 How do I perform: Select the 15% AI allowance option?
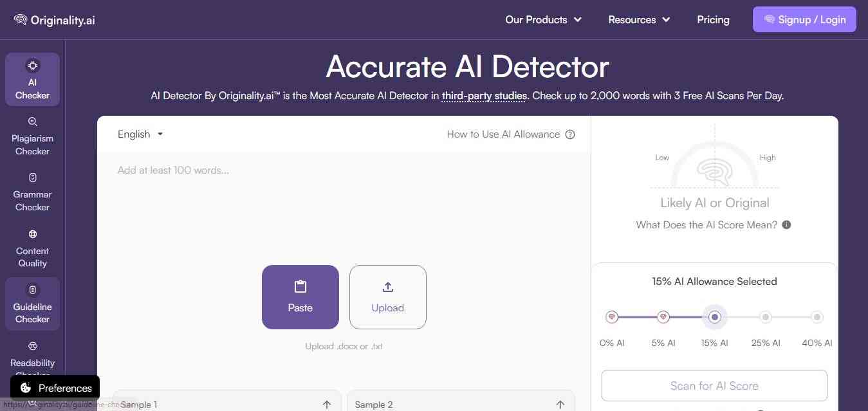[x=714, y=317]
